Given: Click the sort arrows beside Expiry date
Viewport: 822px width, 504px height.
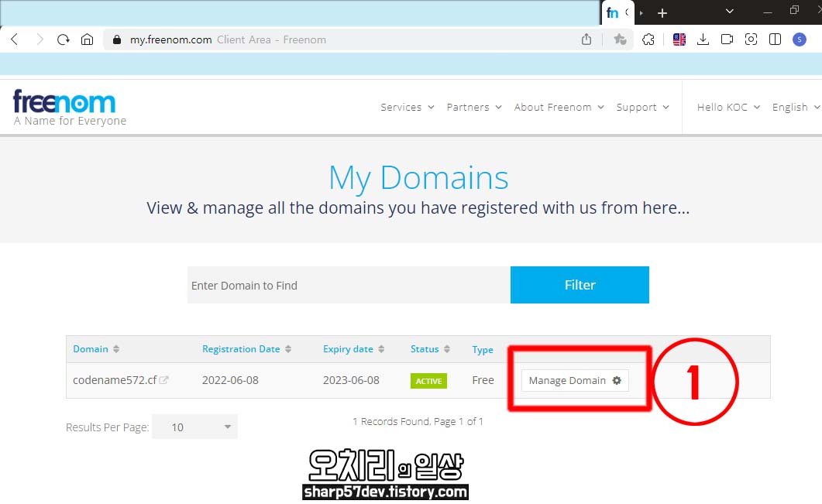Looking at the screenshot, I should pyautogui.click(x=381, y=349).
